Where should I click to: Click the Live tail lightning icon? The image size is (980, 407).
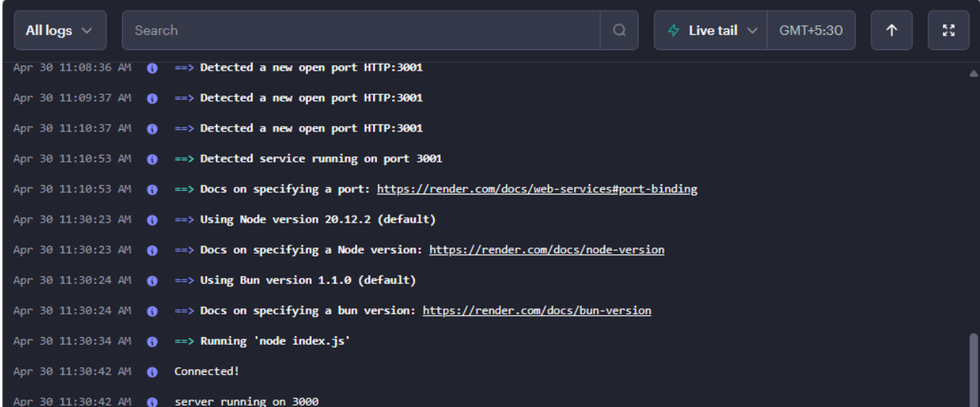tap(674, 30)
